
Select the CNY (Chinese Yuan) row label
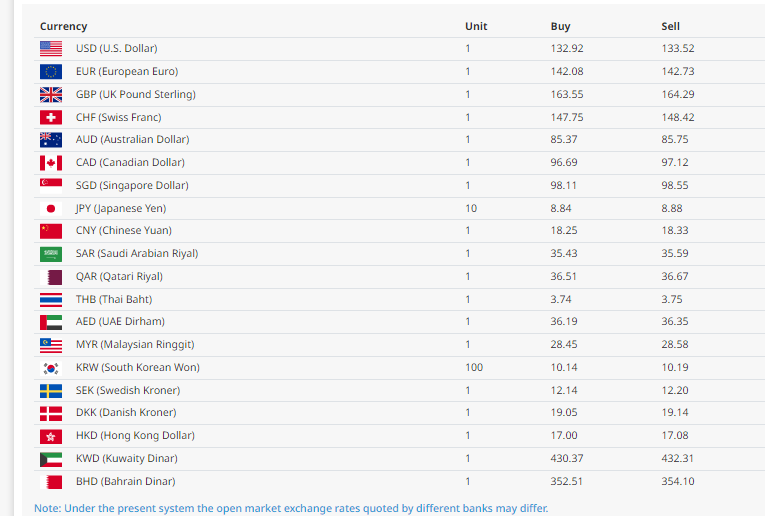125,230
